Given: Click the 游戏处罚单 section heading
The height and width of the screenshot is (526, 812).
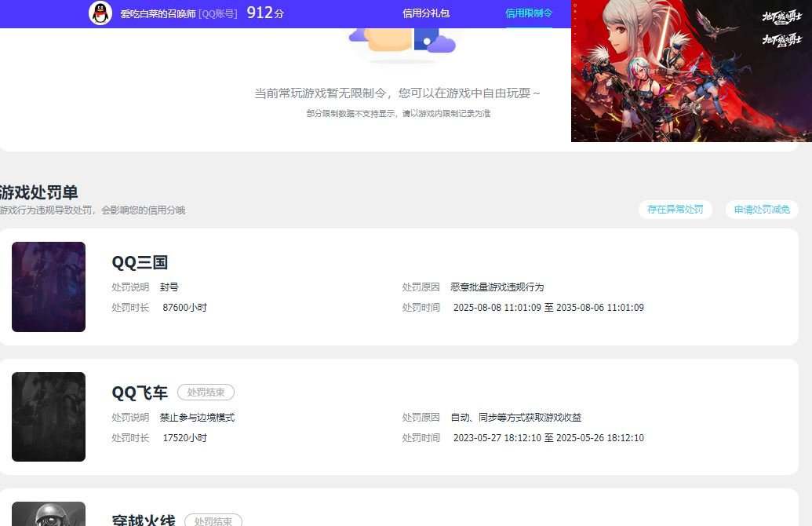Looking at the screenshot, I should click(39, 192).
